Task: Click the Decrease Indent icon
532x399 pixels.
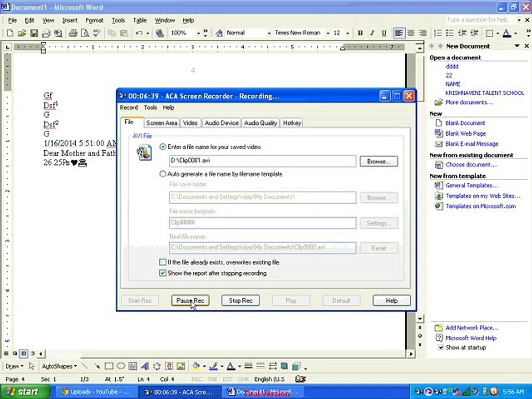Action: [462, 33]
